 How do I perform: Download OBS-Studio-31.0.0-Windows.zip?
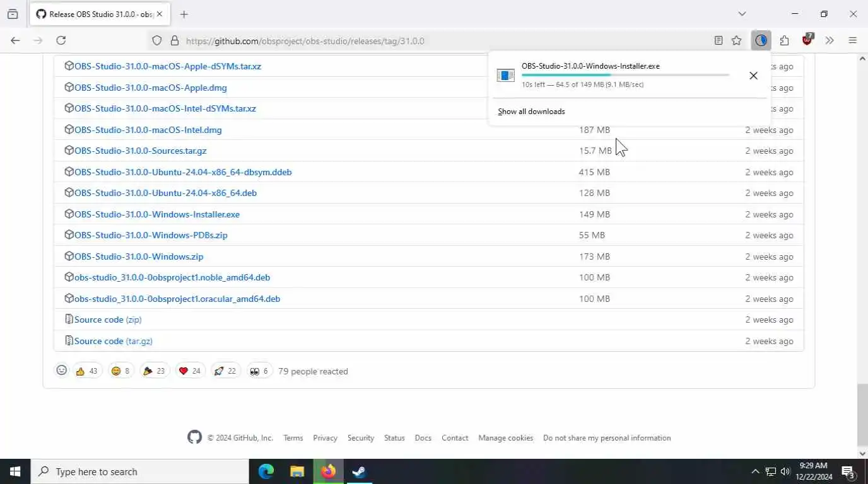pyautogui.click(x=139, y=256)
